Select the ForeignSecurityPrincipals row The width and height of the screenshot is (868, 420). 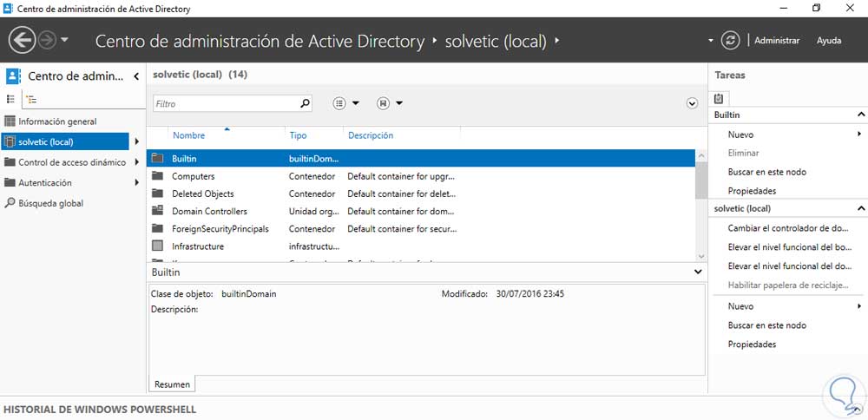coord(421,228)
